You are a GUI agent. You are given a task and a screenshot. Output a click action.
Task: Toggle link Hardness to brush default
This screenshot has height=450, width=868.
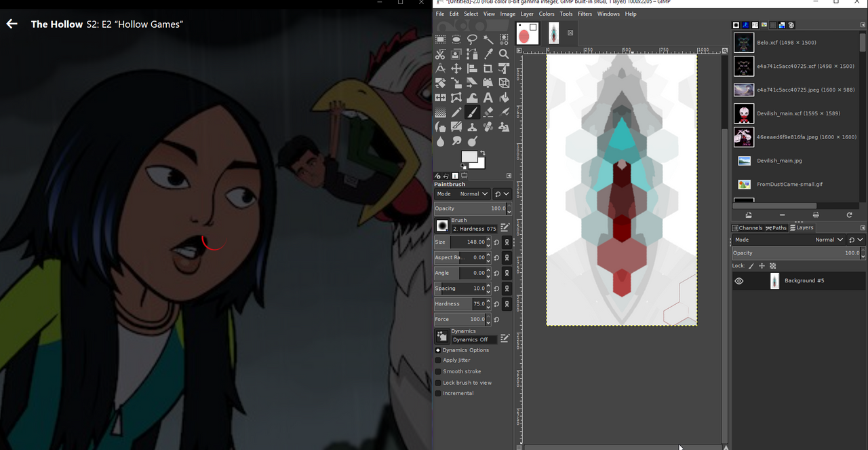coord(507,304)
